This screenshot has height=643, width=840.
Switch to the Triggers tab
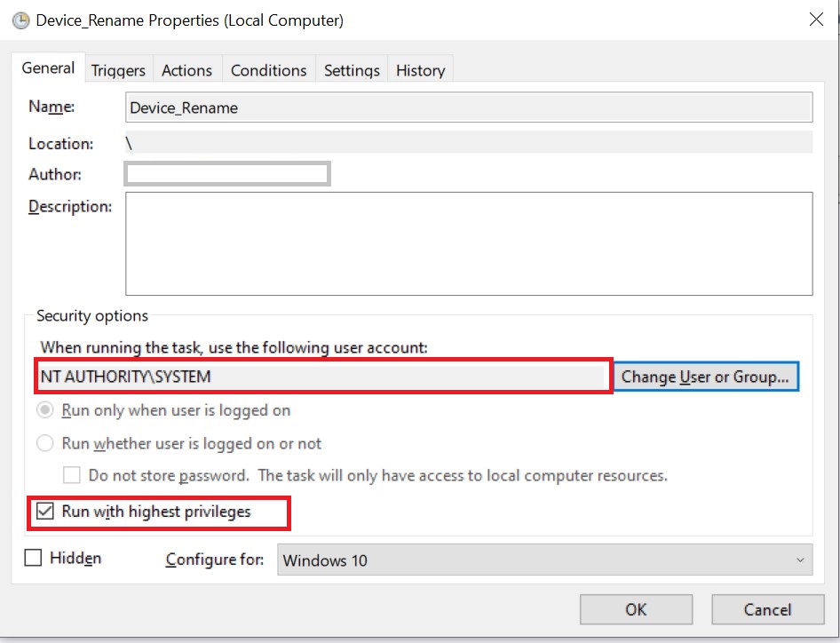click(x=118, y=69)
